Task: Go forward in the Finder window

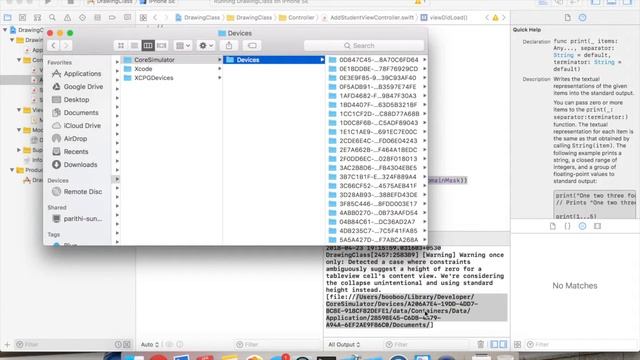Action: coord(66,46)
